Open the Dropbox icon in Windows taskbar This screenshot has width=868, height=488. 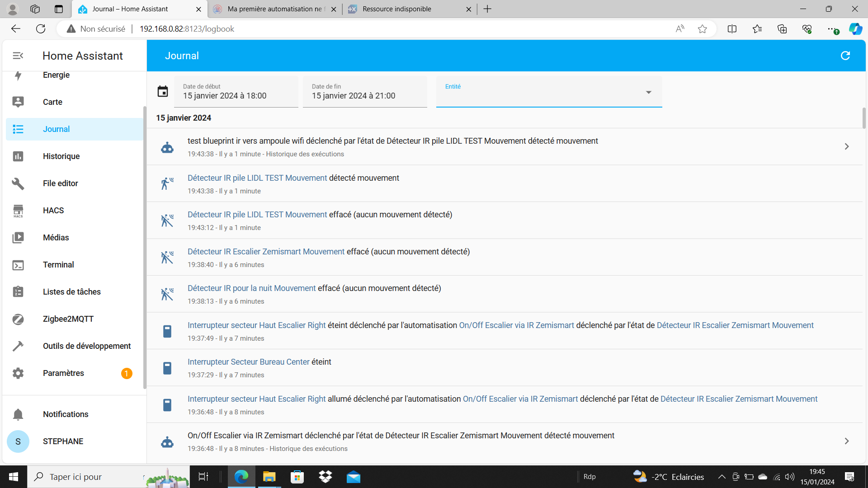(325, 477)
